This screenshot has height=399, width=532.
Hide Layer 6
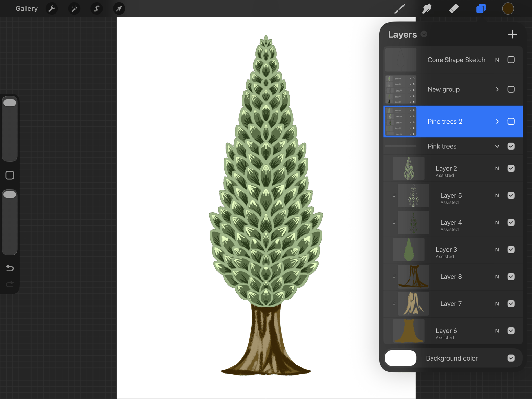coord(511,331)
